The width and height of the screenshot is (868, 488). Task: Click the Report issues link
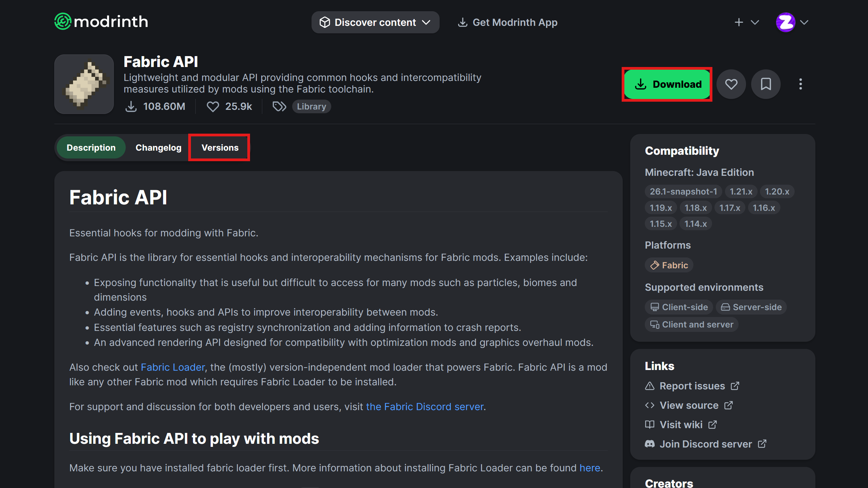click(692, 386)
